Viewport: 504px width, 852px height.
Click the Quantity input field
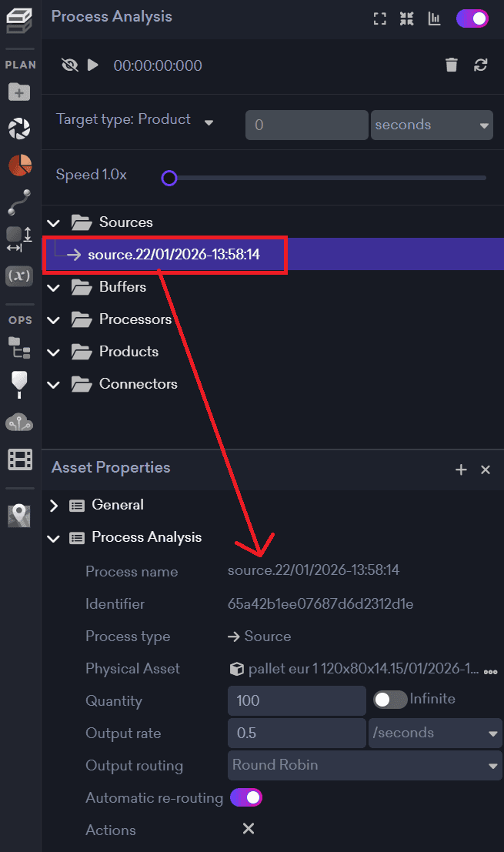[297, 700]
